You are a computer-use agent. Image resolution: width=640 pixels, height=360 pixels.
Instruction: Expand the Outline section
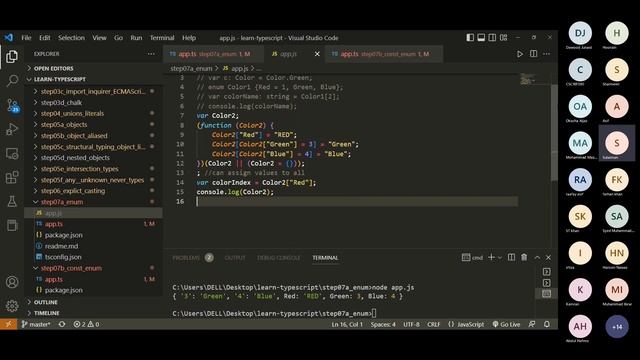tap(94, 302)
